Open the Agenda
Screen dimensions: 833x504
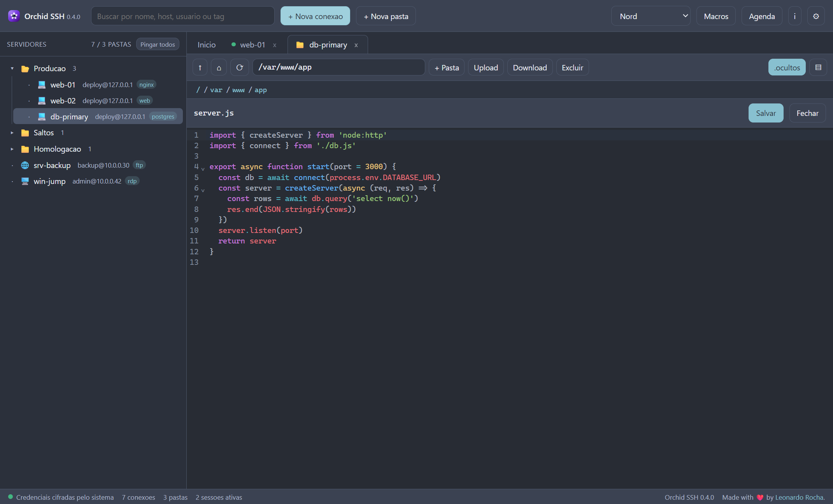[x=762, y=16]
